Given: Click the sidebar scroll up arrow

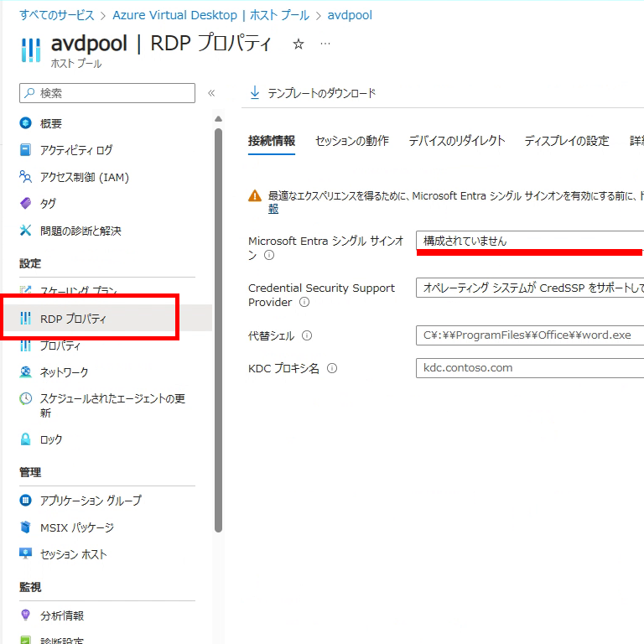Looking at the screenshot, I should (219, 119).
